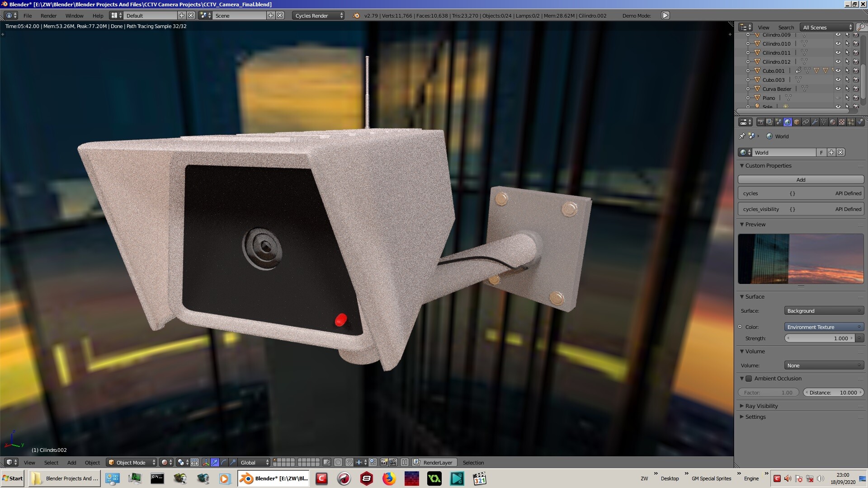The width and height of the screenshot is (868, 488).
Task: Hide Cubo.001 with its eye visibility toggle
Action: [x=838, y=70]
